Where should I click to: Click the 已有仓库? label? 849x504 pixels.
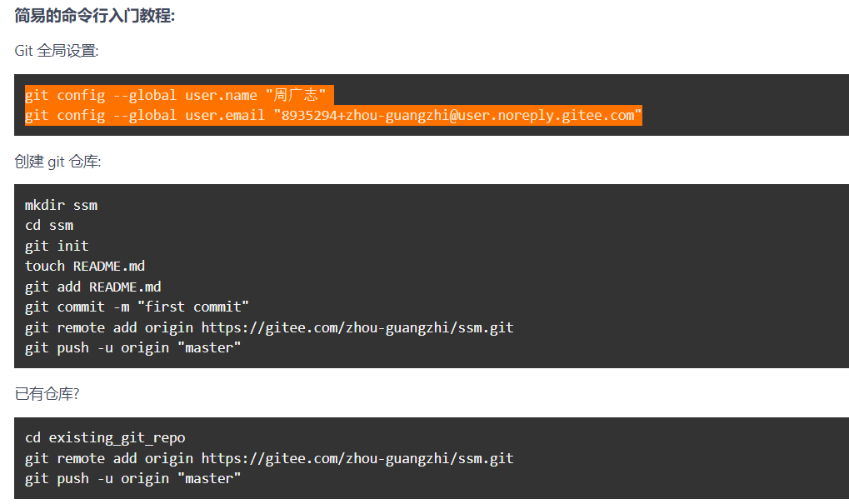coord(47,393)
